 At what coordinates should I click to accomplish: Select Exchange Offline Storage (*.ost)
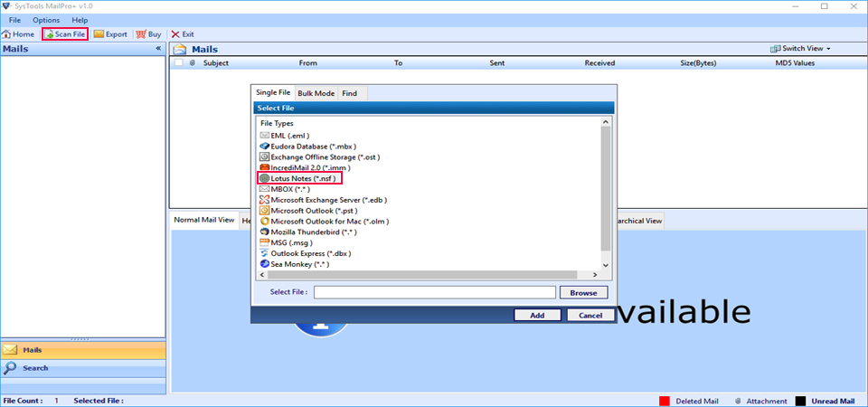319,157
